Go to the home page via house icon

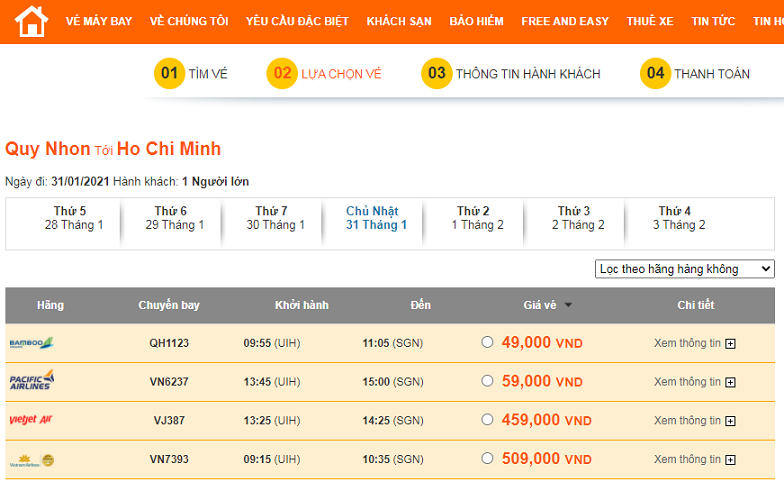tap(32, 22)
